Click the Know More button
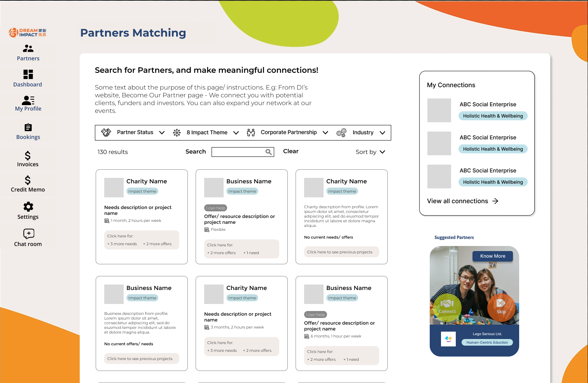Screen dimensions: 588x383 click(x=492, y=256)
